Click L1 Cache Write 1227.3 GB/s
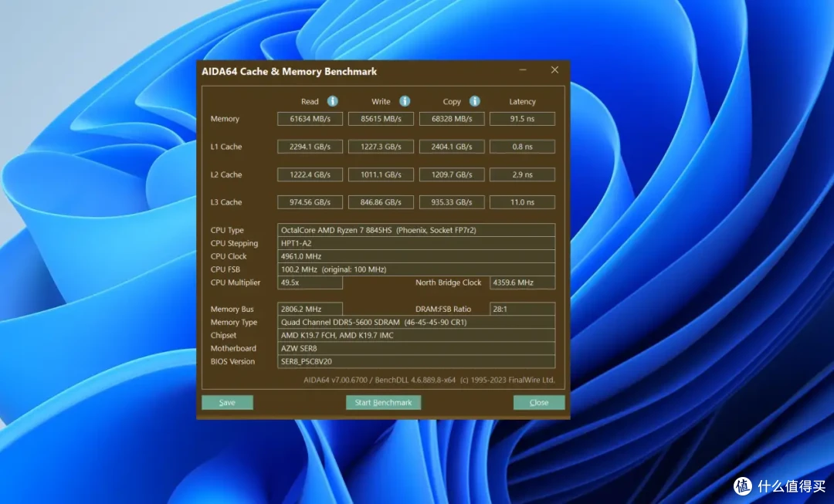 [381, 146]
